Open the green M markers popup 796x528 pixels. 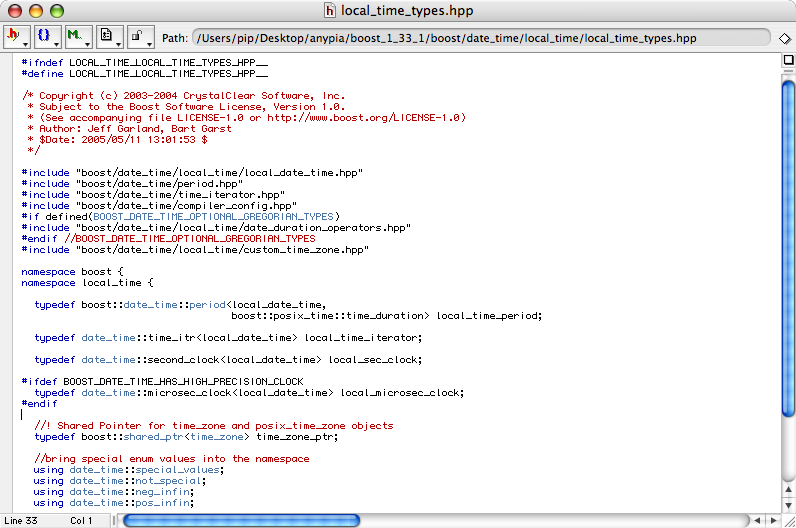[79, 37]
